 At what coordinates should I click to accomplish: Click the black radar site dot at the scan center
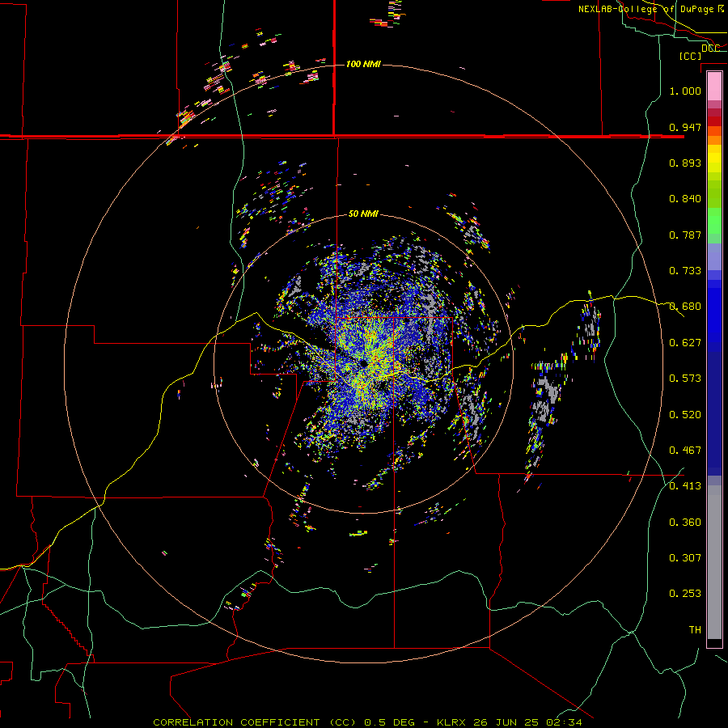[363, 363]
